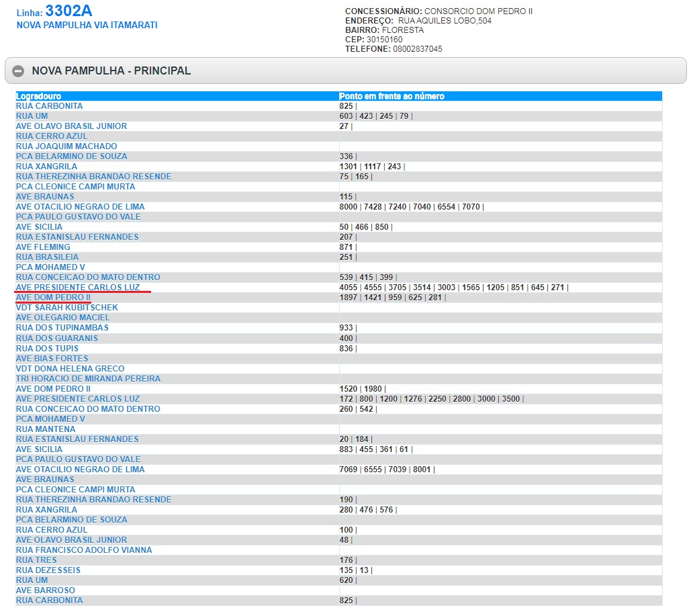Select stop numbers '75 | 165'

pos(356,177)
